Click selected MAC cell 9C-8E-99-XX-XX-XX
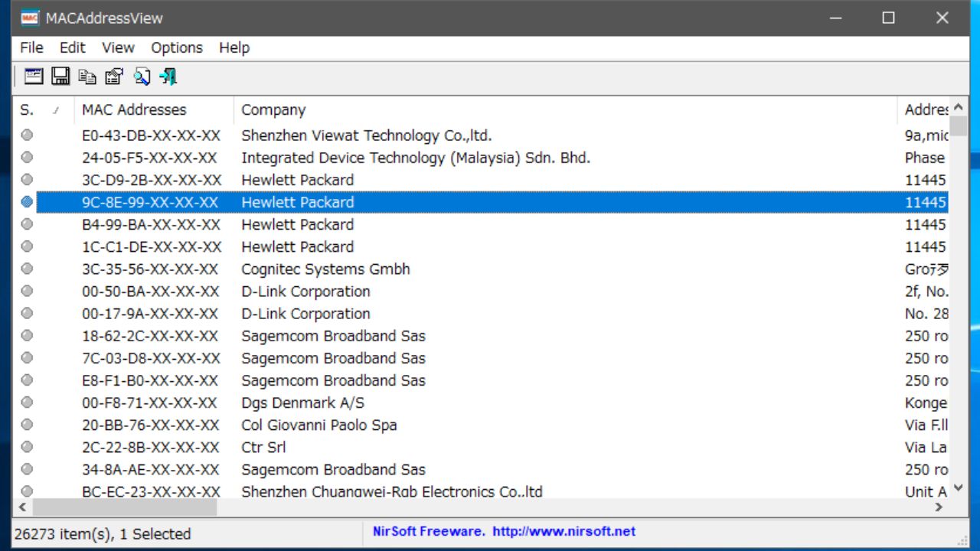The image size is (980, 551). [150, 202]
